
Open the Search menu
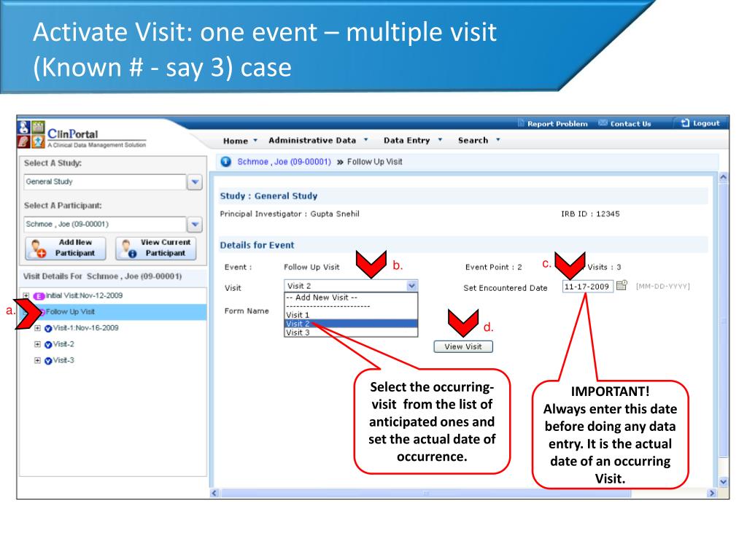pyautogui.click(x=479, y=141)
